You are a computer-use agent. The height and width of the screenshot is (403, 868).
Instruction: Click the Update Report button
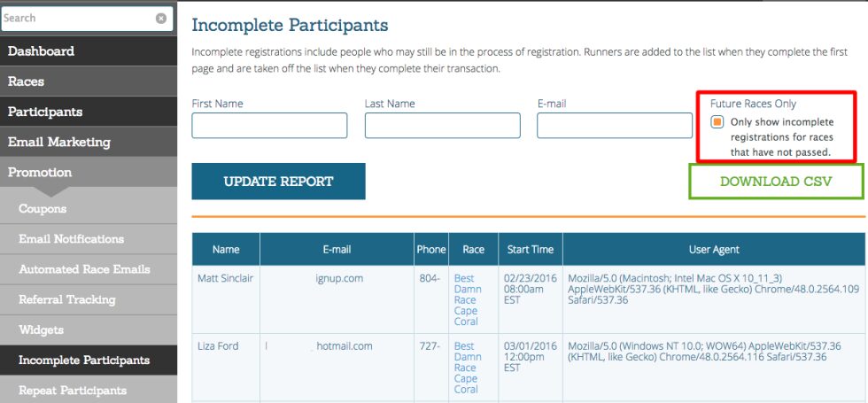(278, 181)
